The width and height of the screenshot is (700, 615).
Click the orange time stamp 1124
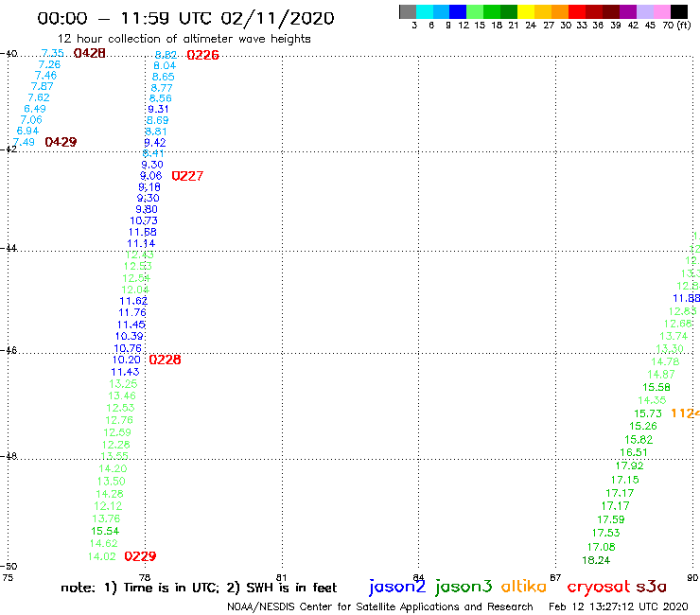coord(685,413)
